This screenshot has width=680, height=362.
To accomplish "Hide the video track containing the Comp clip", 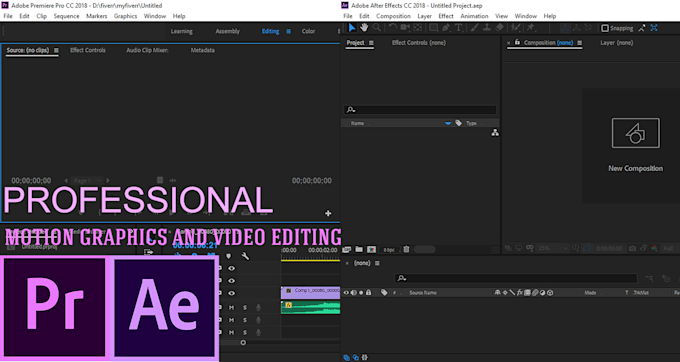I will point(232,293).
